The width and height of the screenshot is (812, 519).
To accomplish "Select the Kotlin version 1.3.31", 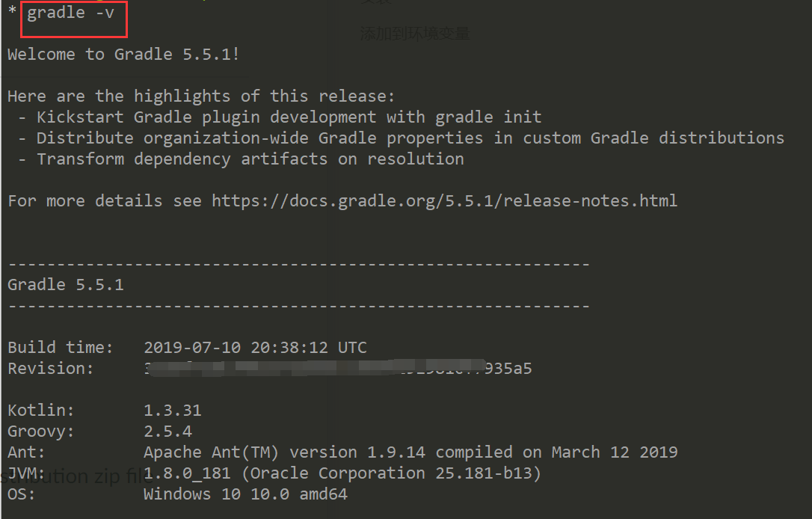I will [x=172, y=411].
